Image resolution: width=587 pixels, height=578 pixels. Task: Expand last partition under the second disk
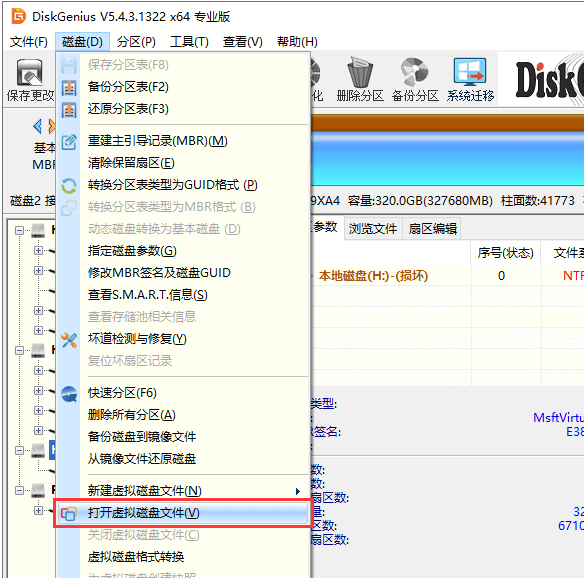pos(39,430)
